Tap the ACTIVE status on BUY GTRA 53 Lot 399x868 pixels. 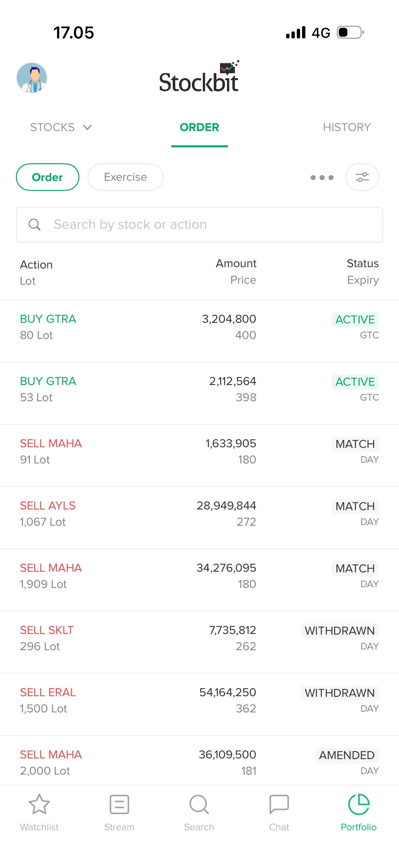click(x=355, y=382)
